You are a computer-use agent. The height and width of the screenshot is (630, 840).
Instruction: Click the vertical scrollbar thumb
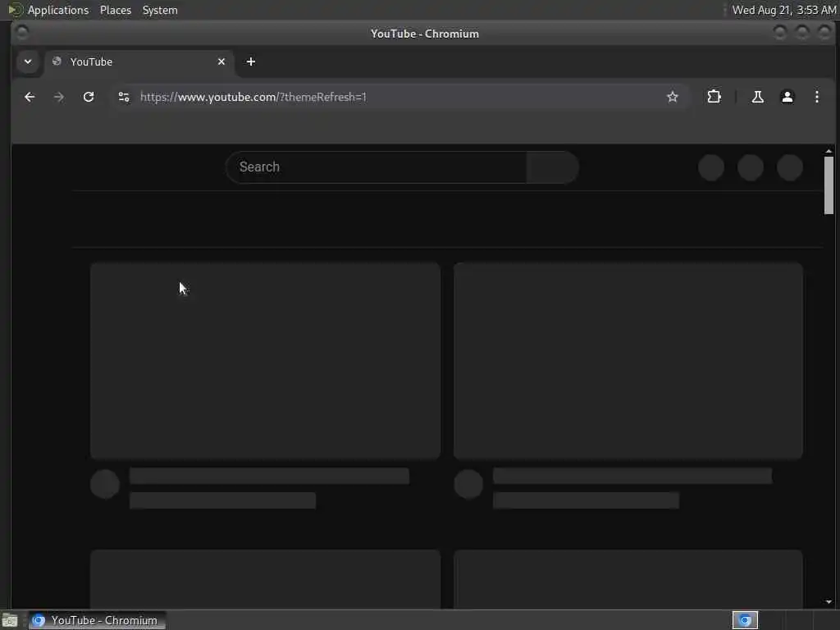click(829, 185)
